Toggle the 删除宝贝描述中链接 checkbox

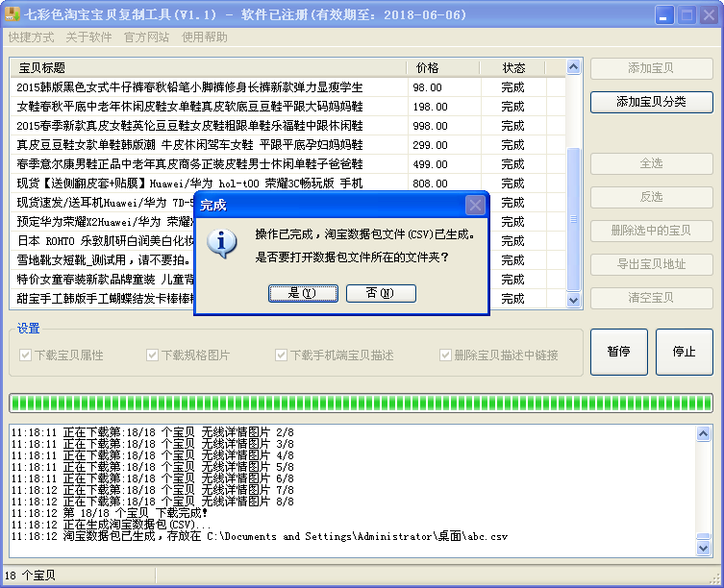(445, 355)
